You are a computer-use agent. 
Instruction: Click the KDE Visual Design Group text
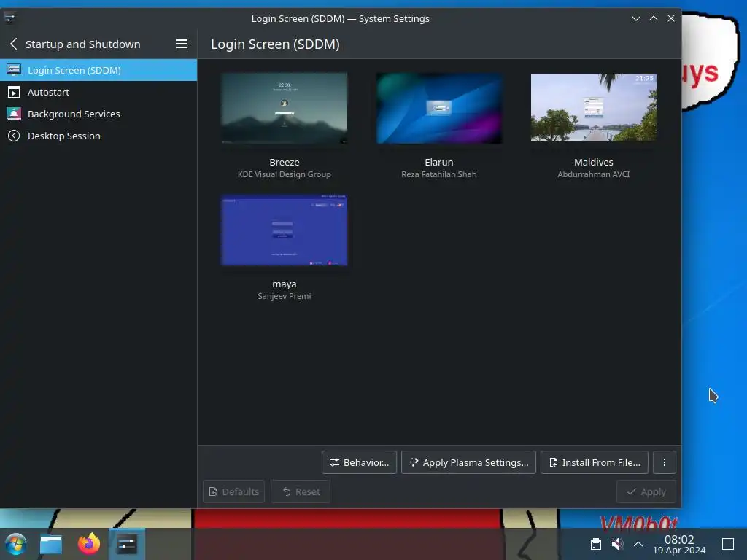[285, 174]
